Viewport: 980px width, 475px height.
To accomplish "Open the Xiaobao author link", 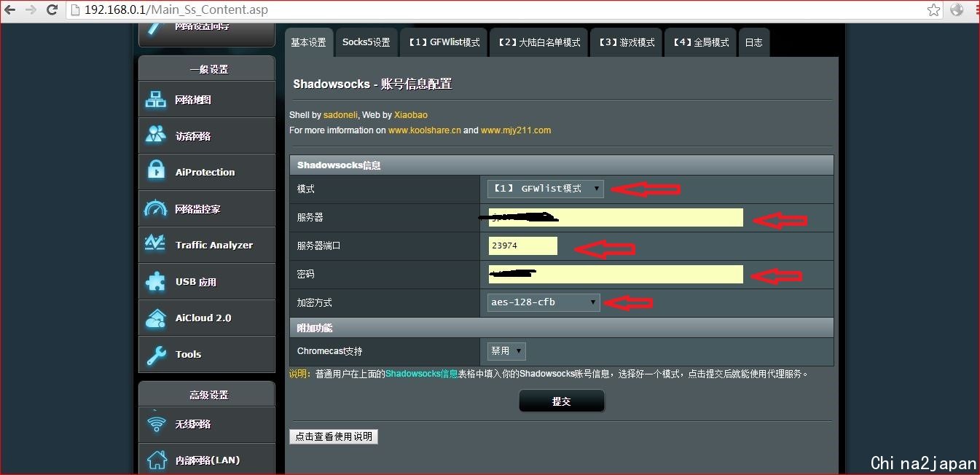I will (x=411, y=115).
